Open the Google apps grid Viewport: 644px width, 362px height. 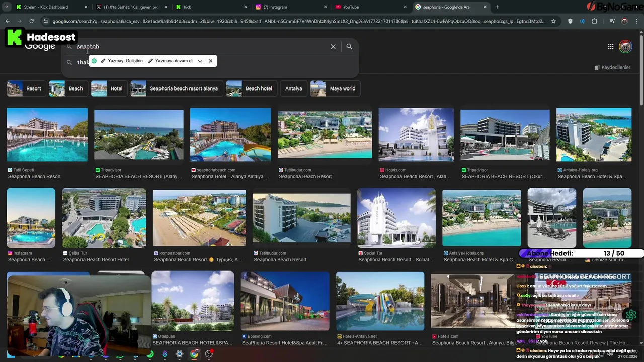pyautogui.click(x=610, y=46)
